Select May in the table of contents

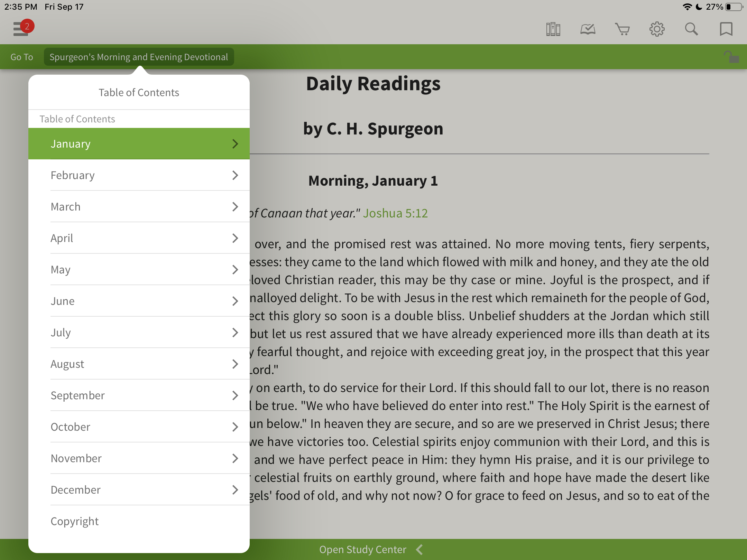click(x=139, y=270)
